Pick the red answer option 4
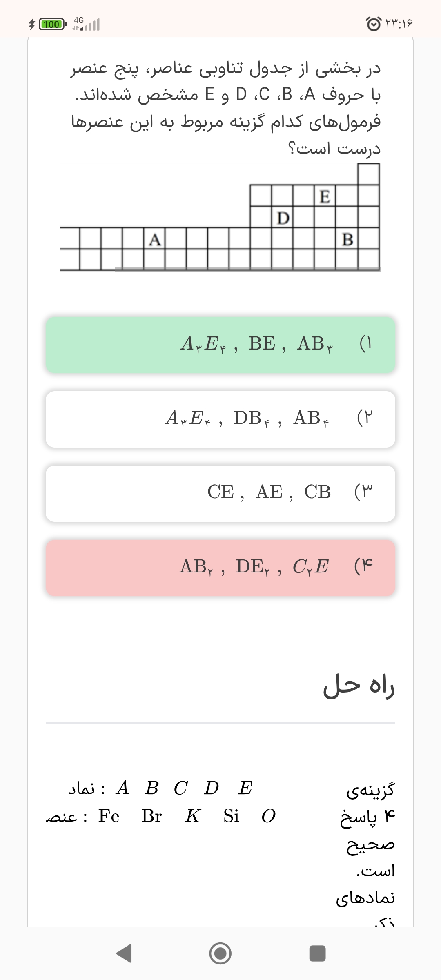The image size is (441, 980). click(x=220, y=568)
